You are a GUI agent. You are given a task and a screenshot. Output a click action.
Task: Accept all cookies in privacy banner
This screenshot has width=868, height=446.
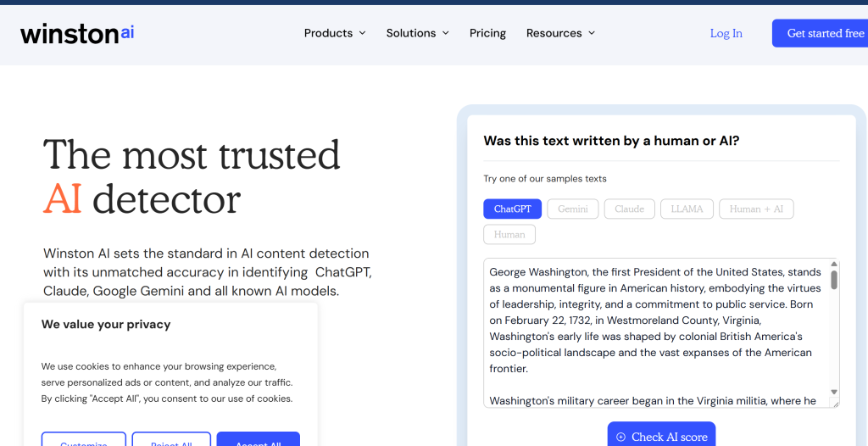(x=258, y=441)
